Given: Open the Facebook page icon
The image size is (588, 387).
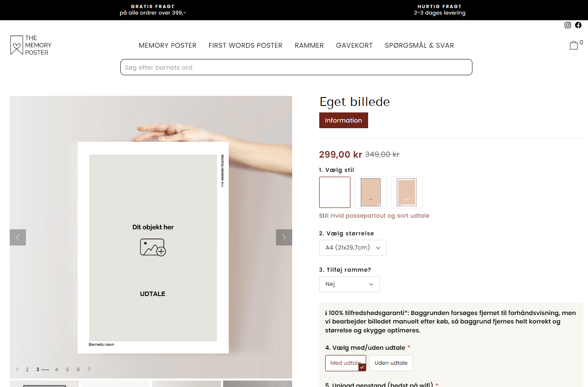Looking at the screenshot, I should pyautogui.click(x=578, y=25).
